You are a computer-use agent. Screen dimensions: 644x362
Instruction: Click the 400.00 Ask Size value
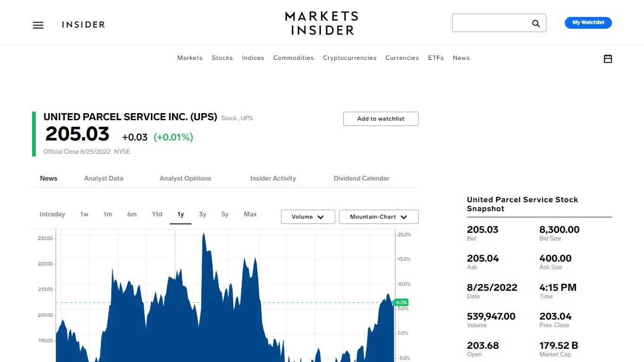tap(555, 258)
